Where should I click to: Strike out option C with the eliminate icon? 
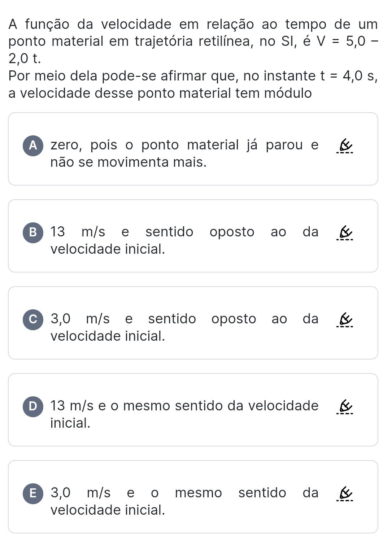coord(345,321)
